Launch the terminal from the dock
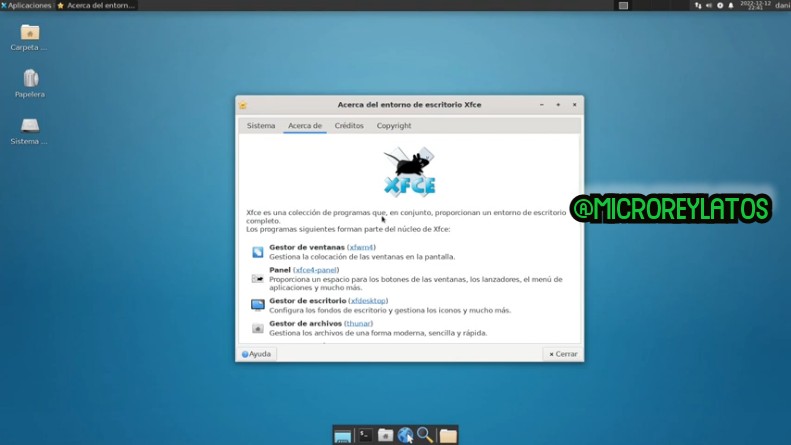Screen dimensions: 791x445 click(365, 435)
